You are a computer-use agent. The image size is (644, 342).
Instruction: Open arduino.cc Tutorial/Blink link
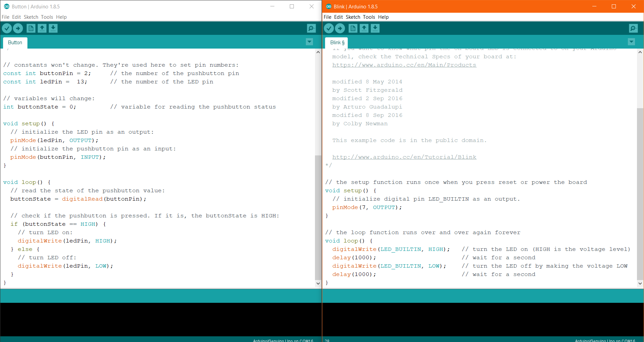point(404,157)
